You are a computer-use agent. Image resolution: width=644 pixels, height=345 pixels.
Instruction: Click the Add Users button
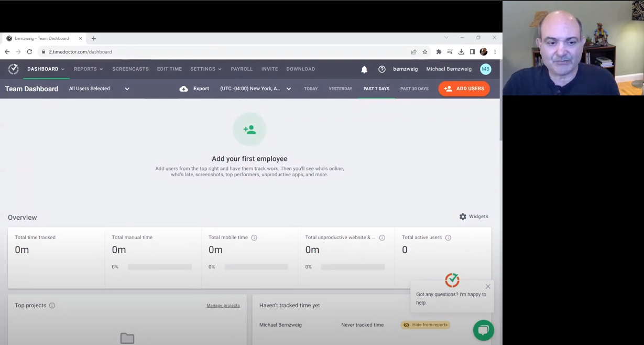pos(464,89)
